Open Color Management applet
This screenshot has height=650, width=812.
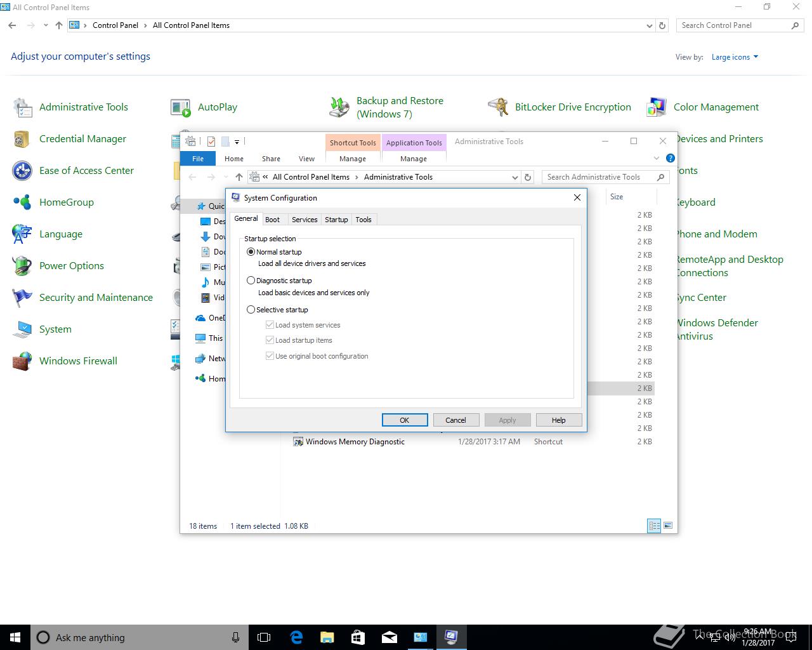click(703, 107)
